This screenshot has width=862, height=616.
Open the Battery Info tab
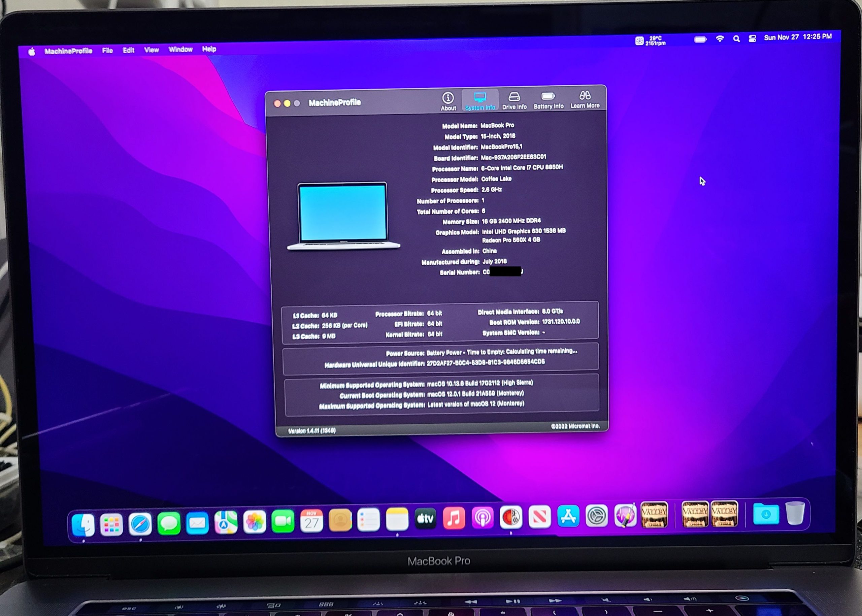point(549,100)
